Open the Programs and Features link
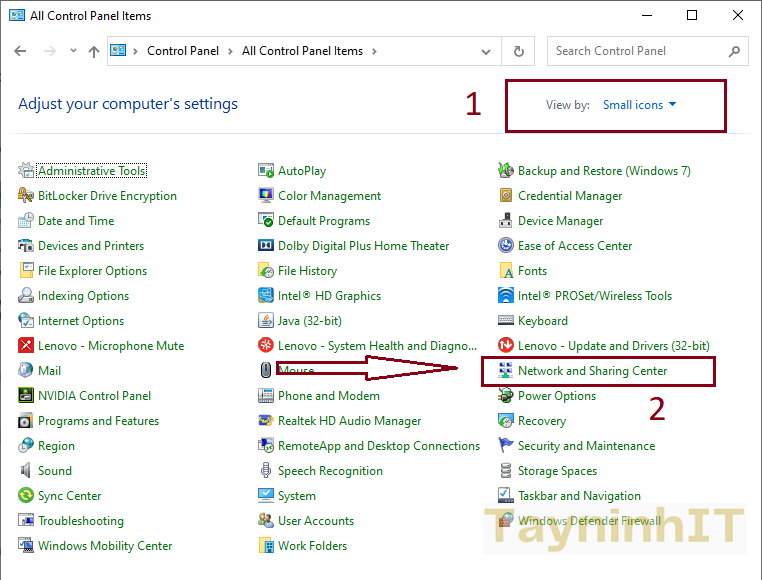This screenshot has width=762, height=580. coord(98,421)
